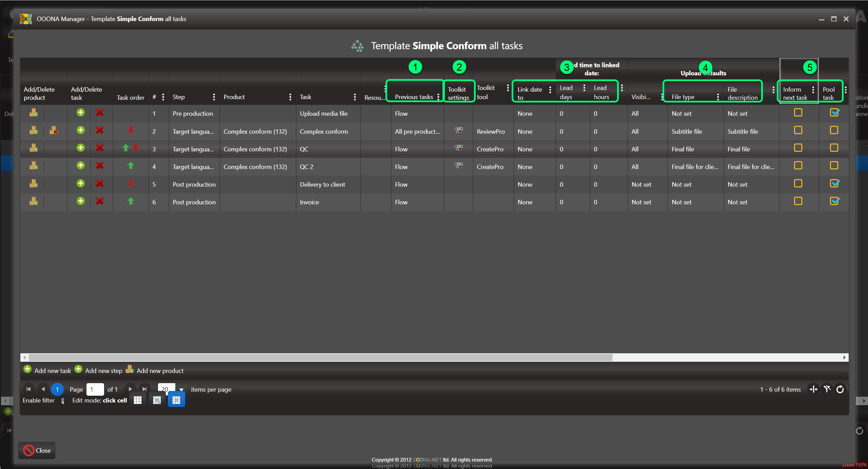
Task: Open the Step column options menu
Action: [214, 97]
